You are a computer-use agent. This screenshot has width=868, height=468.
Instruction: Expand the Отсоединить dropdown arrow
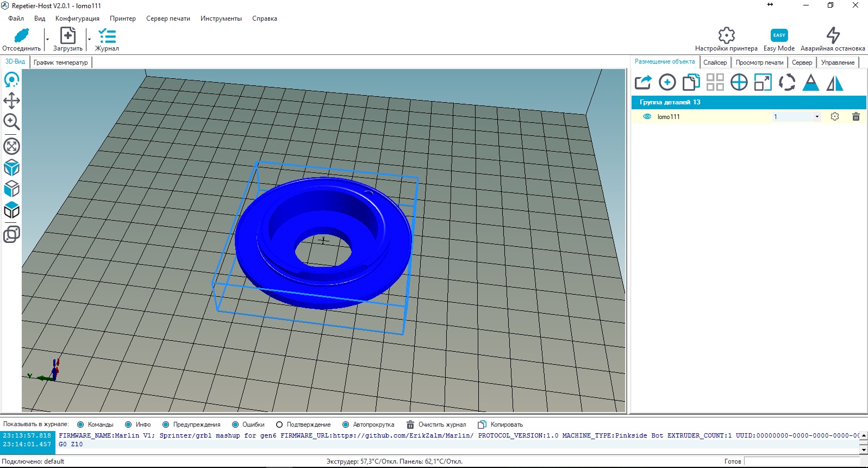tap(47, 40)
